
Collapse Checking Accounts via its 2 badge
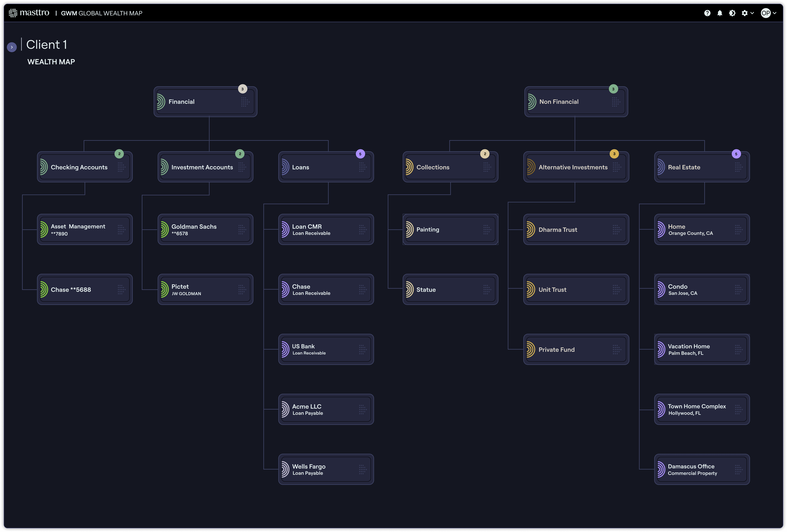click(x=119, y=154)
